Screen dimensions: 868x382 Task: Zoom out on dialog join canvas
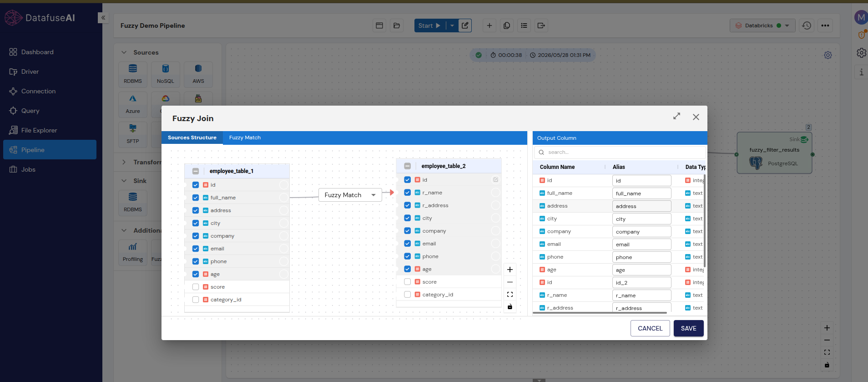[x=510, y=282]
